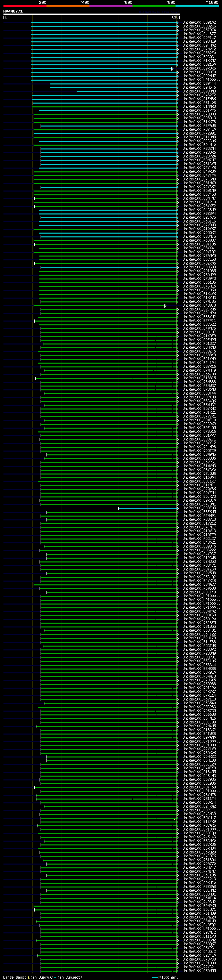Screen dimensions: 222x980
Task: Select label UniRef100_C2HG53
Action: tap(199, 562)
